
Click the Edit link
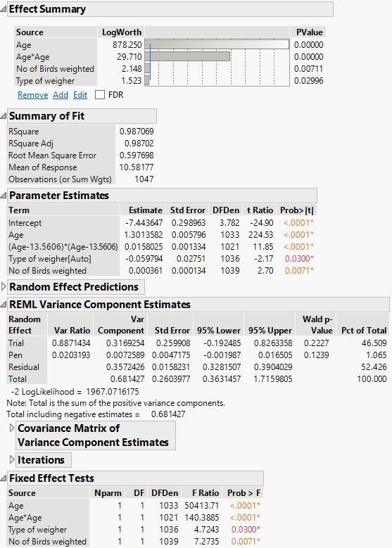pyautogui.click(x=80, y=95)
